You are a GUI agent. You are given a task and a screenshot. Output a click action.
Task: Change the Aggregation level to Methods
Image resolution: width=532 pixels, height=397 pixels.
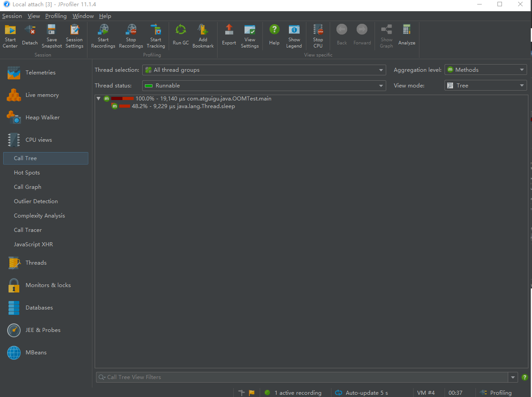pos(485,70)
